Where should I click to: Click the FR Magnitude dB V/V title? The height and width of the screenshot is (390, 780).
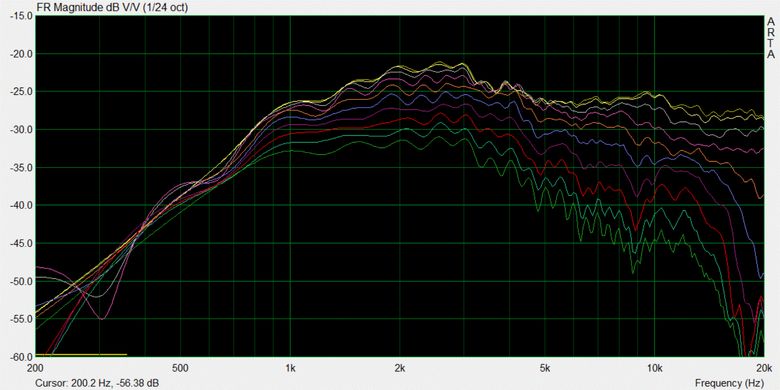(112, 7)
